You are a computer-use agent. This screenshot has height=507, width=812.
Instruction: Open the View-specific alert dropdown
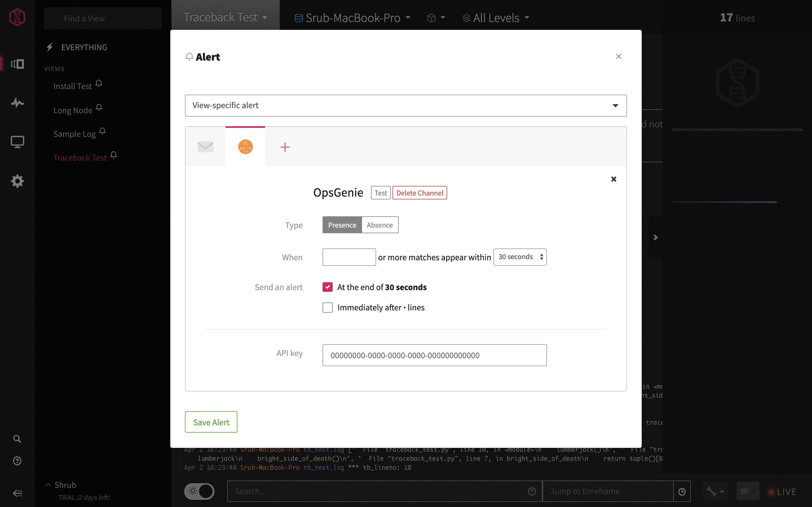pyautogui.click(x=405, y=106)
